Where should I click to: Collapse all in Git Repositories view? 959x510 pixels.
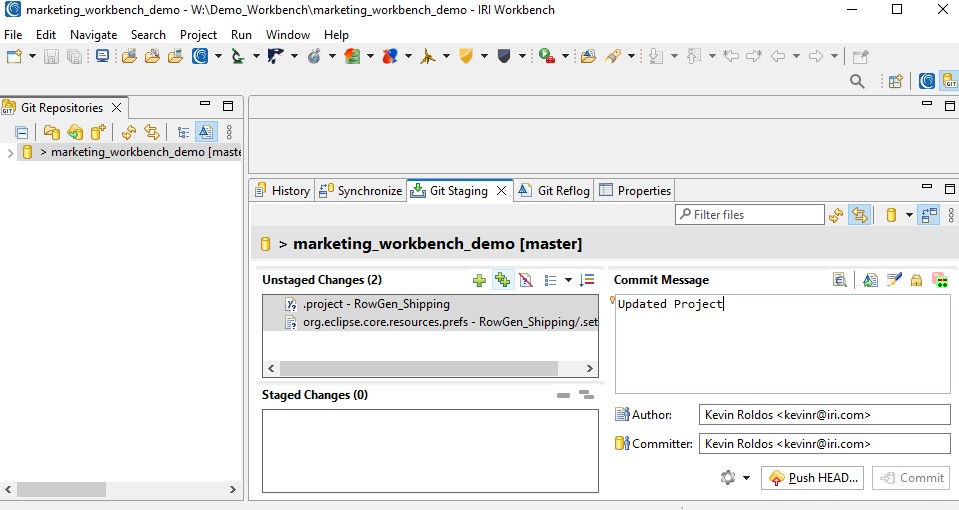click(x=21, y=132)
